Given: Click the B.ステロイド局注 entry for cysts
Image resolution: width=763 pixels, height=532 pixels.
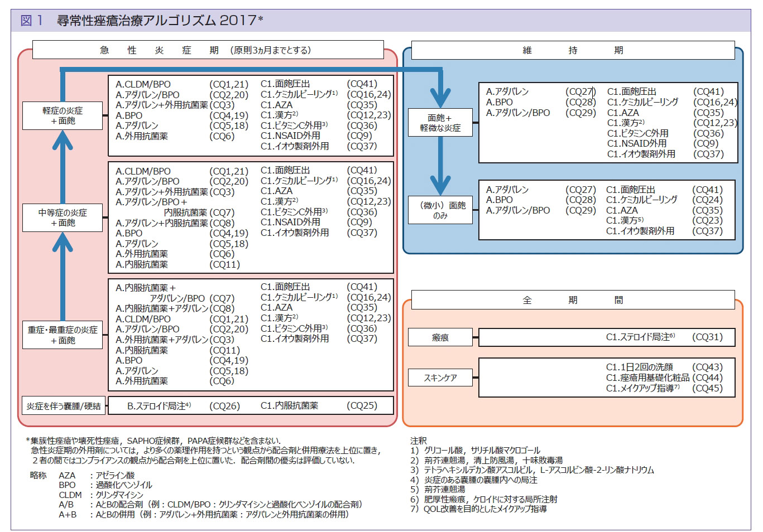Looking at the screenshot, I should click(x=159, y=406).
